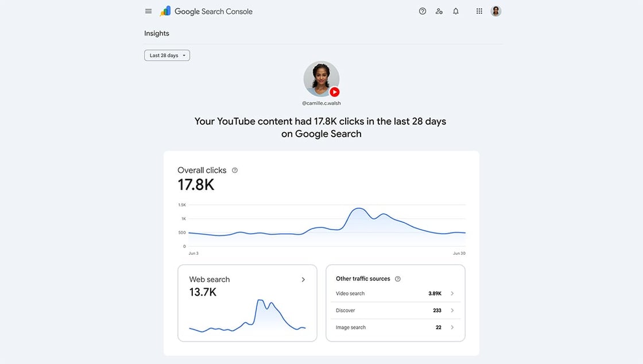This screenshot has width=643, height=364.
Task: Click Other traffic sources info icon
Action: [x=397, y=278]
